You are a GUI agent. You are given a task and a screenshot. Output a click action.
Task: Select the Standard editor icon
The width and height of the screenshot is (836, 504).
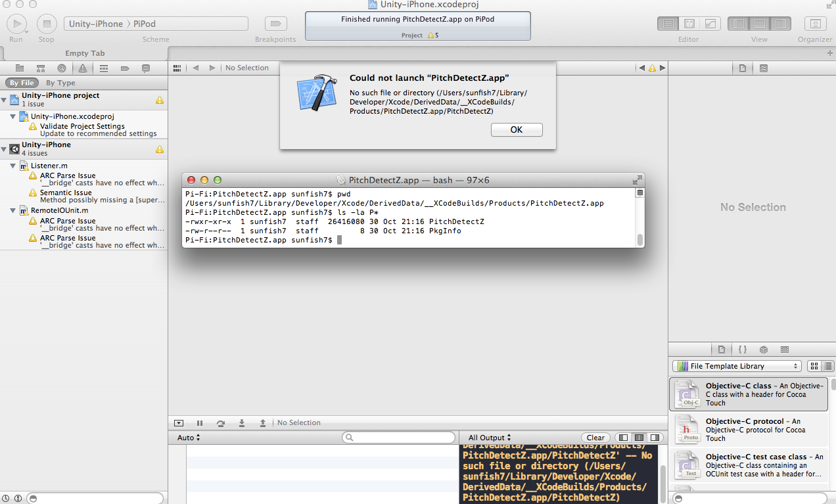668,24
